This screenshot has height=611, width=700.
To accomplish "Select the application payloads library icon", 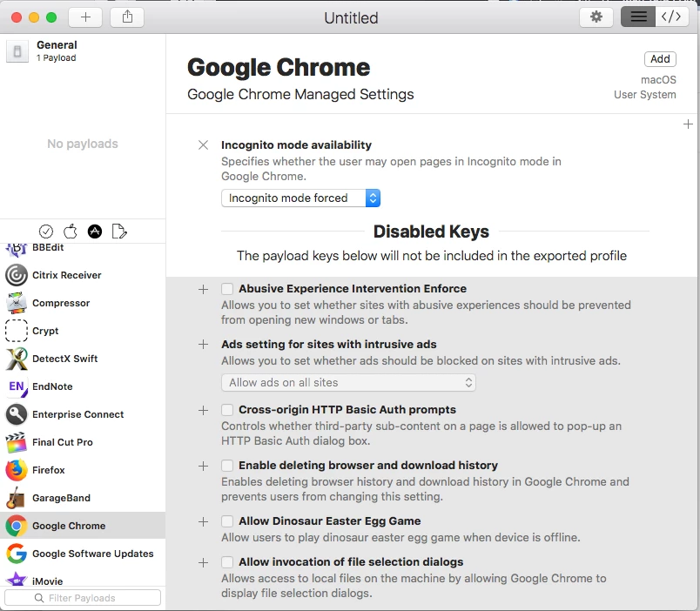I will 95,232.
